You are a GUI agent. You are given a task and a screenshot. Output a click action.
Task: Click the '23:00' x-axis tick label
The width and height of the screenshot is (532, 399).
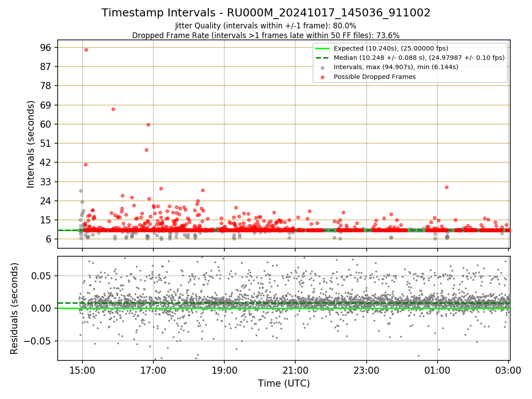click(x=367, y=370)
